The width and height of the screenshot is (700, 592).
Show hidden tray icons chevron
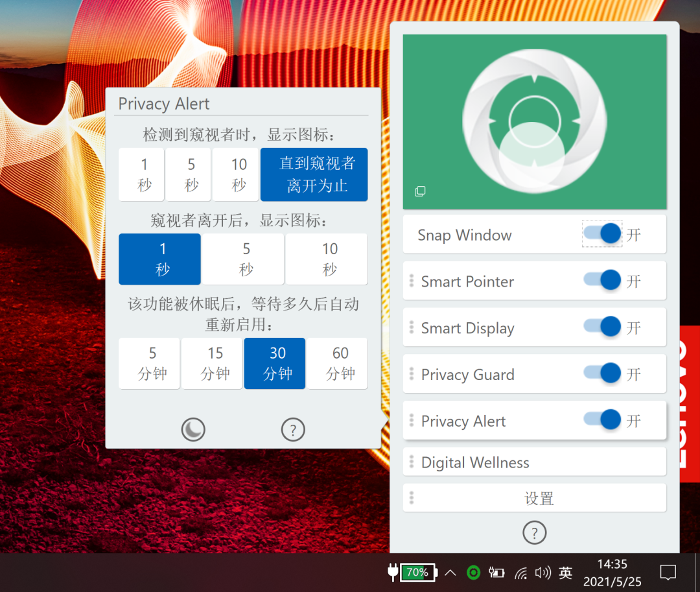click(450, 573)
